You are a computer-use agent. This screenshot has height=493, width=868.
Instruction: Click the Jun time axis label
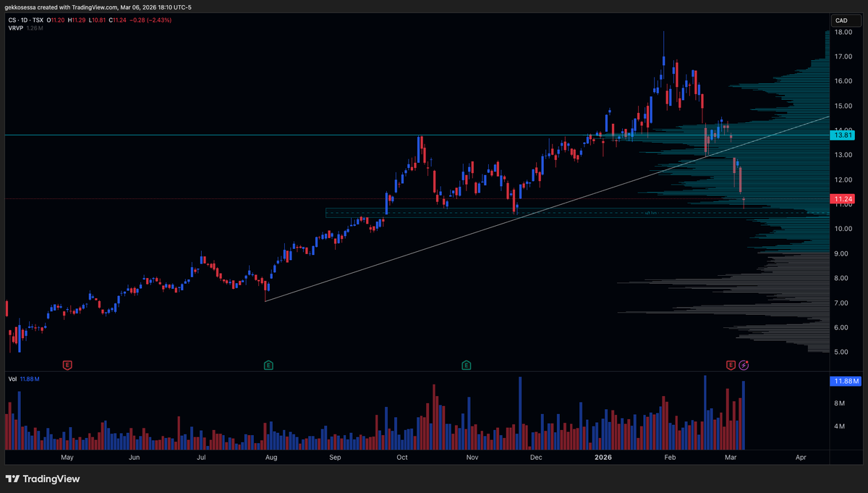tap(134, 458)
